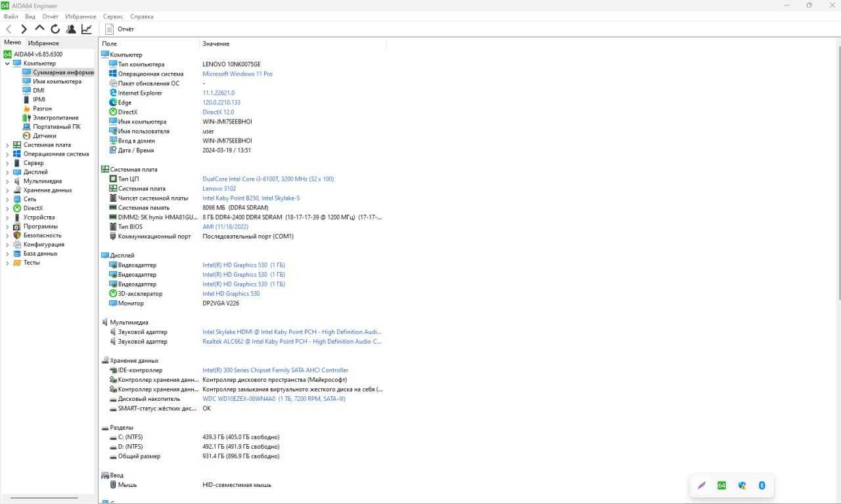
Task: Open the Избранное menu in menu bar
Action: point(81,16)
